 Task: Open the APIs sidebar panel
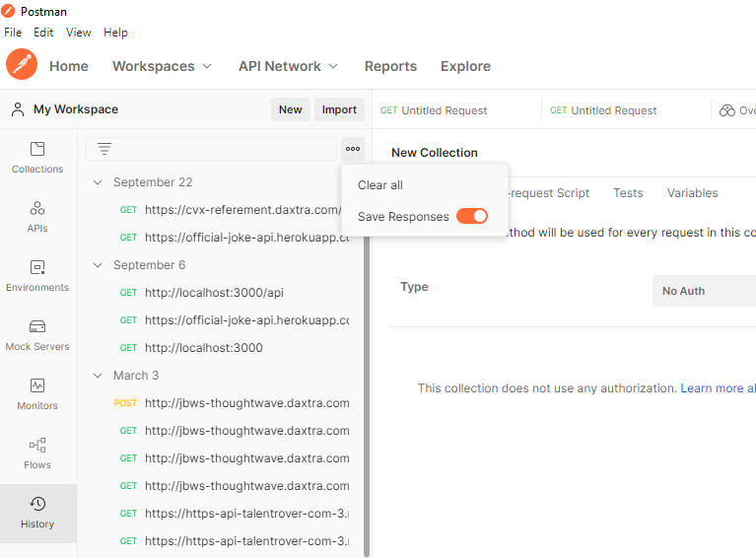pyautogui.click(x=37, y=217)
